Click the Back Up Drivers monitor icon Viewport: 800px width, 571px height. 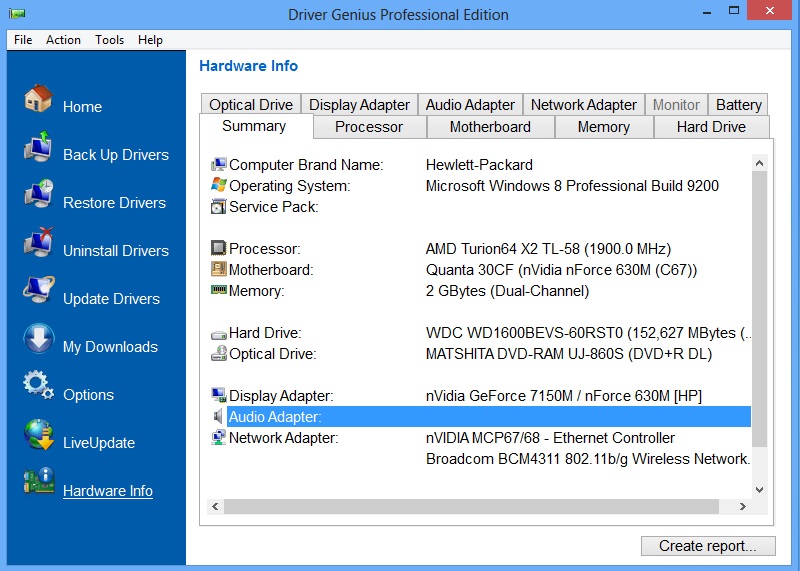38,146
